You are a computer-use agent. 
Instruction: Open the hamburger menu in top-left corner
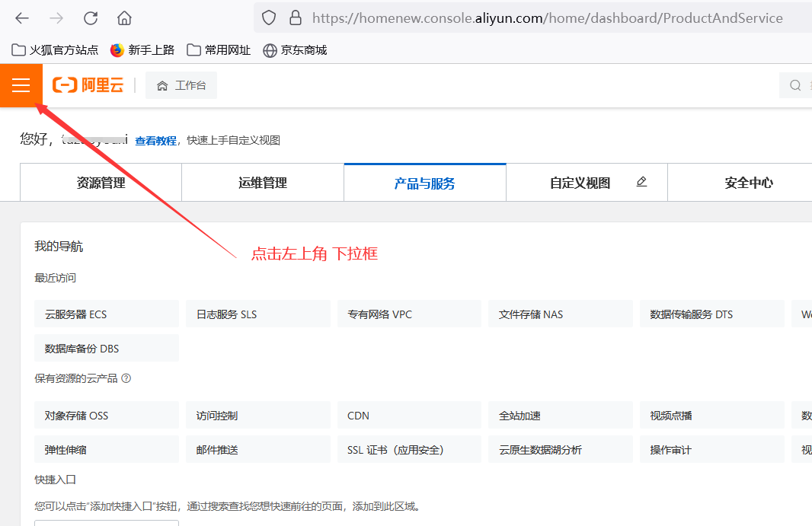click(21, 85)
